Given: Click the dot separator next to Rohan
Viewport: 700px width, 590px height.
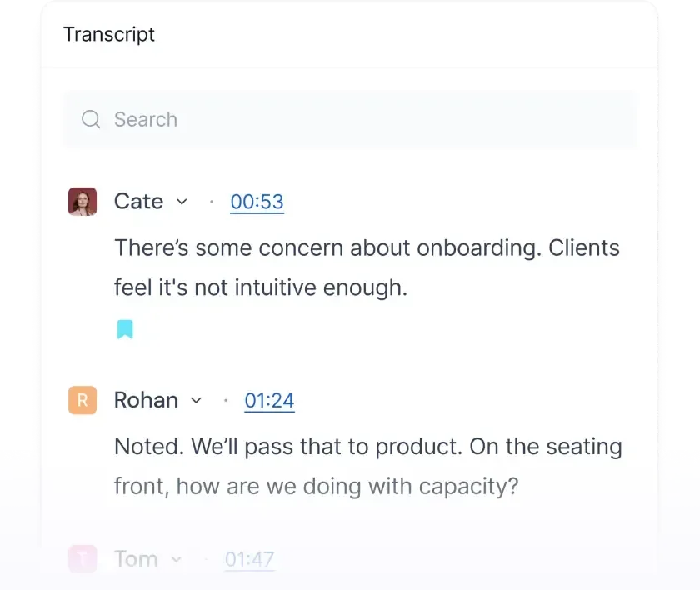Looking at the screenshot, I should (x=226, y=400).
